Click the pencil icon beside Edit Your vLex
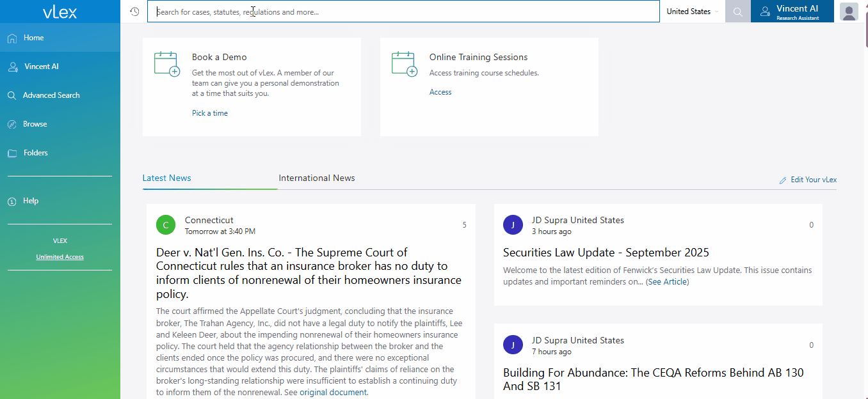This screenshot has height=399, width=868. (x=782, y=180)
